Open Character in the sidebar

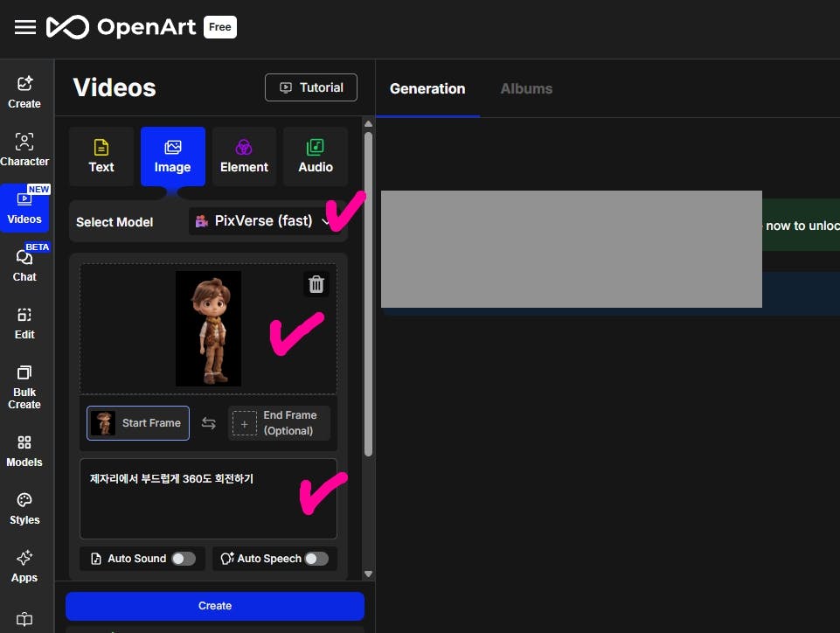(24, 150)
